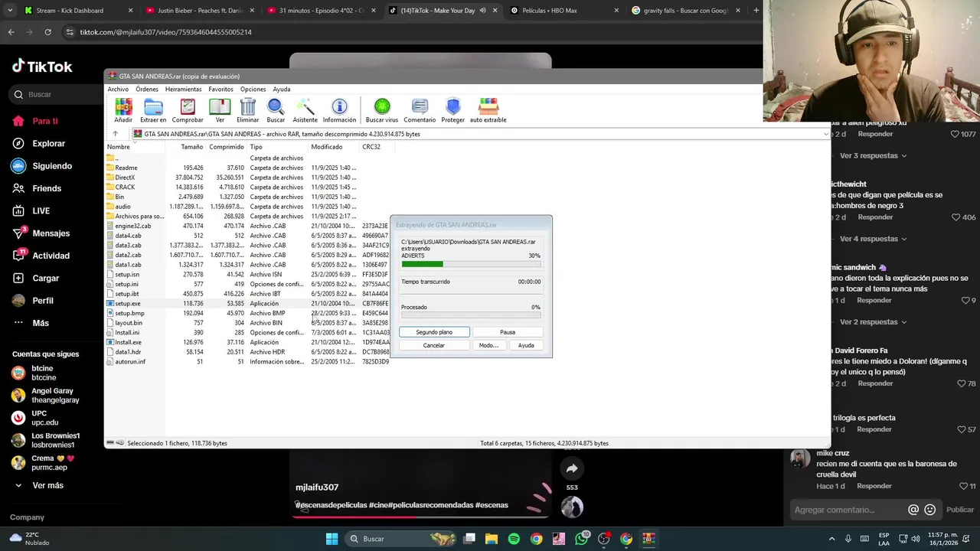Open TikTok Cargar in sidebar
This screenshot has width=980, height=551.
coord(35,278)
